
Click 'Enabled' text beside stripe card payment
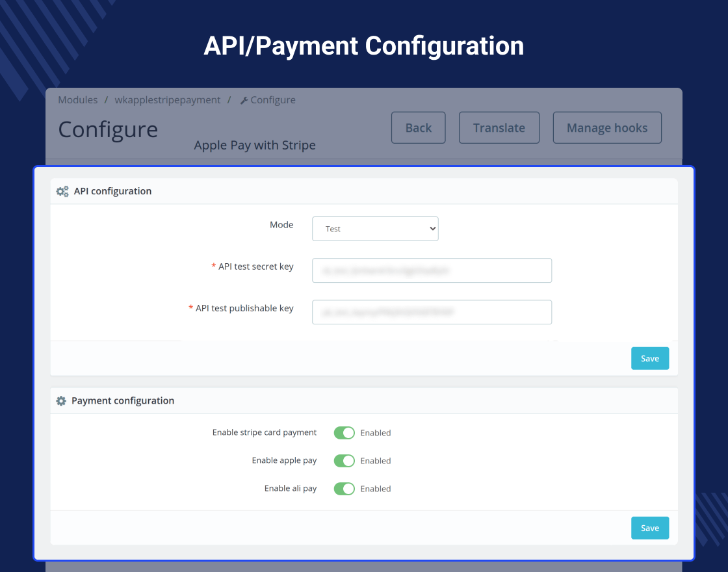(376, 433)
